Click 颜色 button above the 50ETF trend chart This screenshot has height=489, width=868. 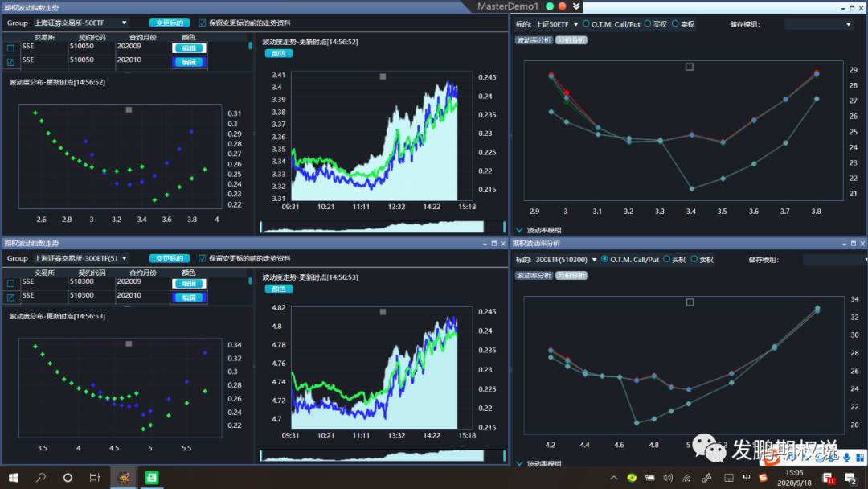[x=278, y=53]
